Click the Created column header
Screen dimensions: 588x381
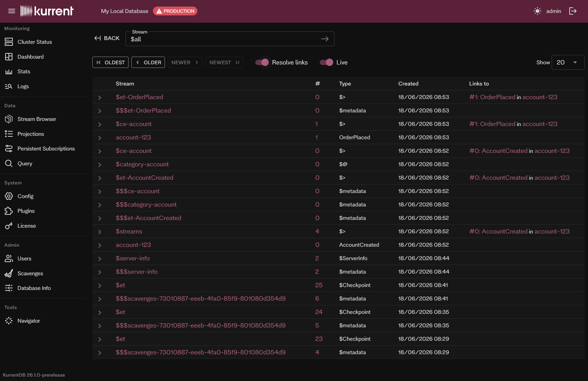tap(408, 84)
